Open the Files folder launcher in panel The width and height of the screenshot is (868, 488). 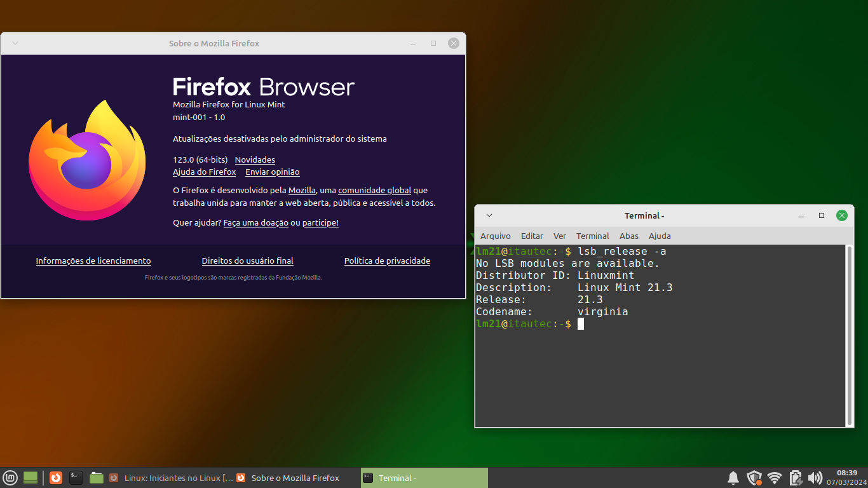pyautogui.click(x=97, y=478)
